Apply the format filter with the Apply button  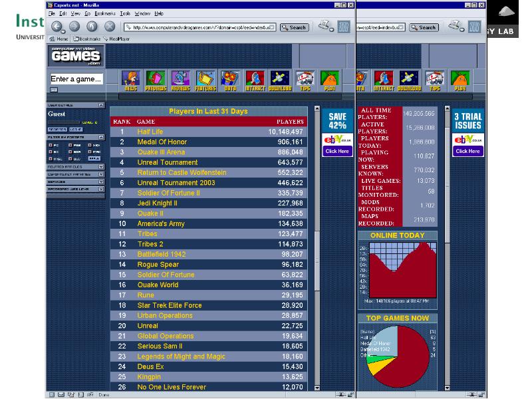point(94,158)
